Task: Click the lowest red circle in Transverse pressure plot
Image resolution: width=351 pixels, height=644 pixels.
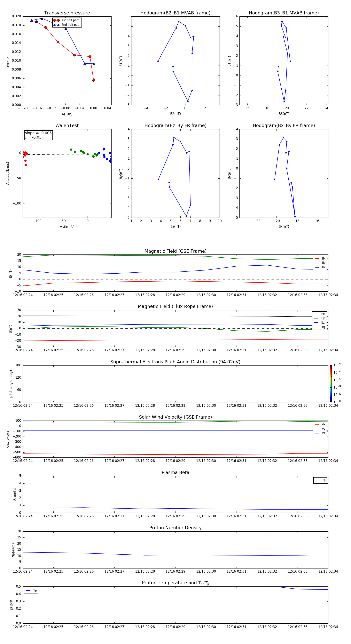Action: click(94, 80)
